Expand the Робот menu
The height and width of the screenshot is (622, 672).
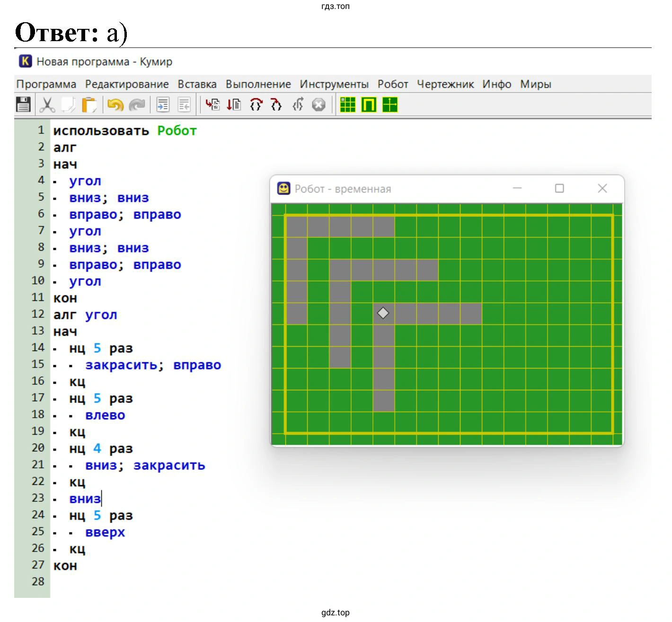392,84
